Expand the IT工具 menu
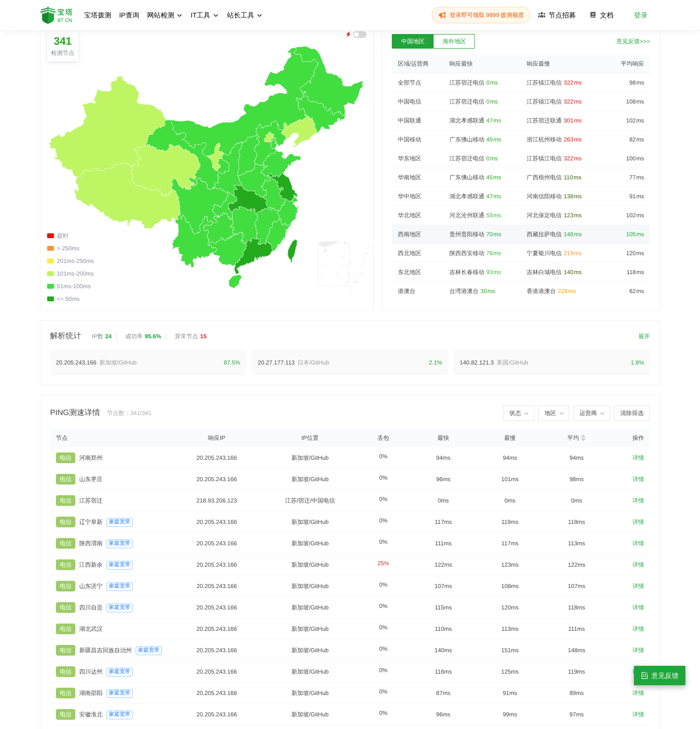Screen dimensions: 700x729 coord(205,15)
